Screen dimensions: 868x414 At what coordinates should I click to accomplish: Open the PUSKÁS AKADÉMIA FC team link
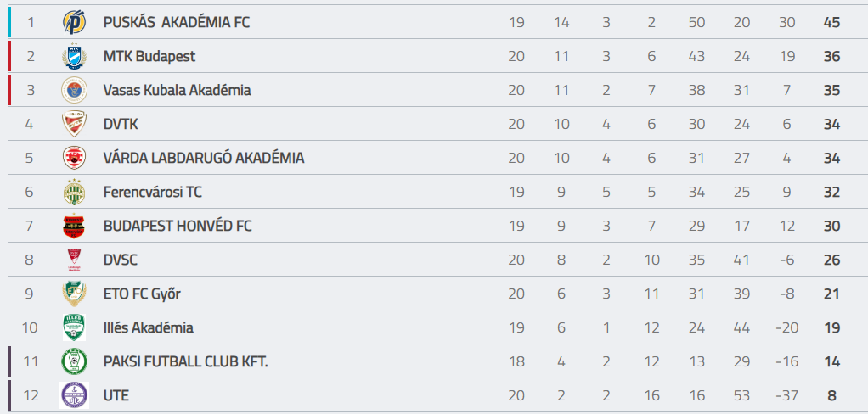177,22
